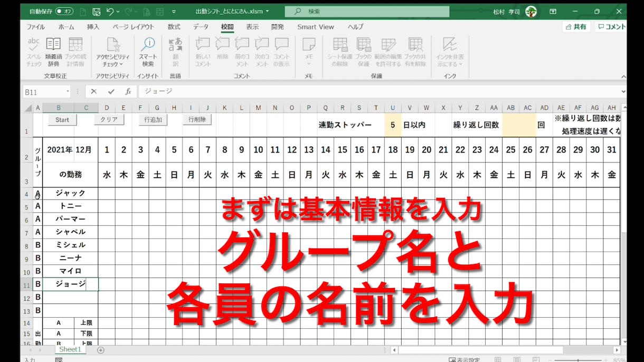Click the クリア button on the sheet
644x362 pixels.
109,120
